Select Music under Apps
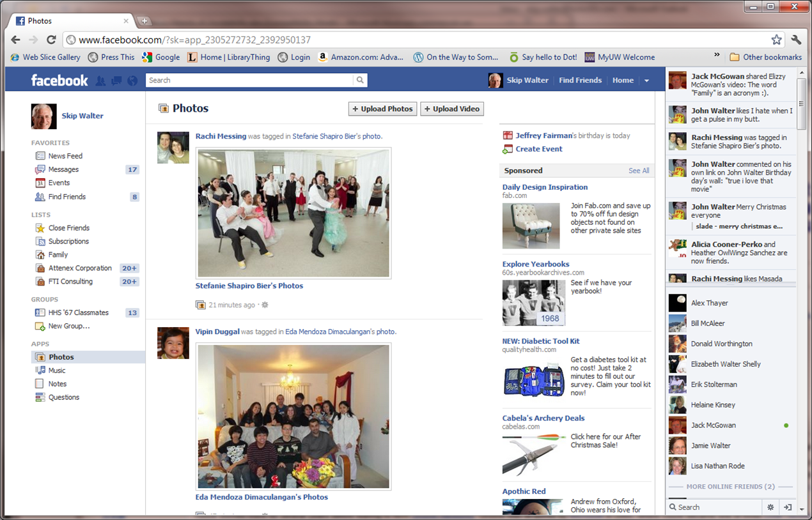 point(57,371)
